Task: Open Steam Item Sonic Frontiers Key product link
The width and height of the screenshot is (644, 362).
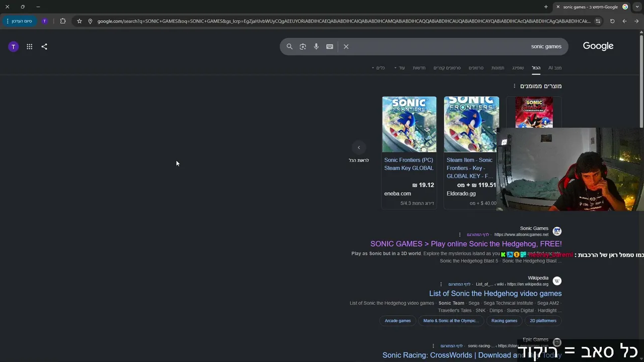Action: pyautogui.click(x=470, y=168)
